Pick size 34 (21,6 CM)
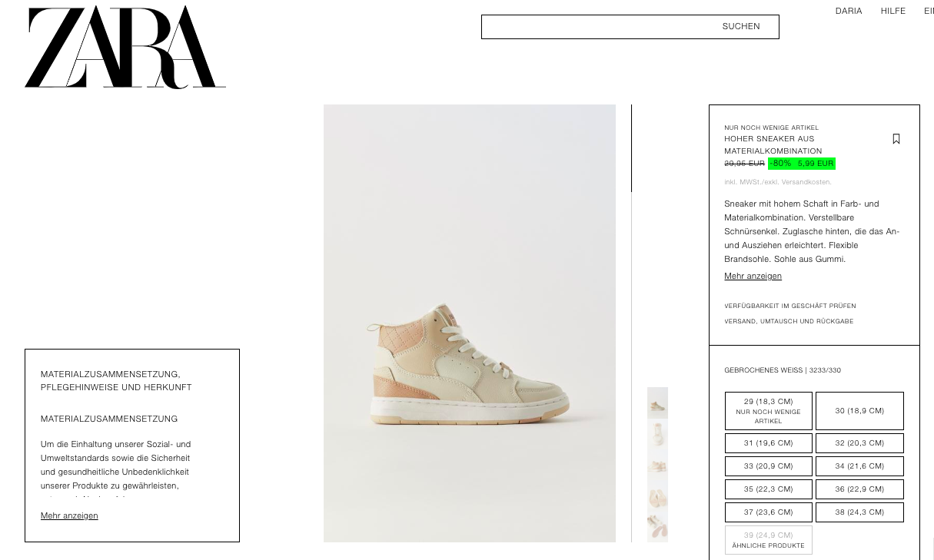This screenshot has height=560, width=934. coord(859,466)
